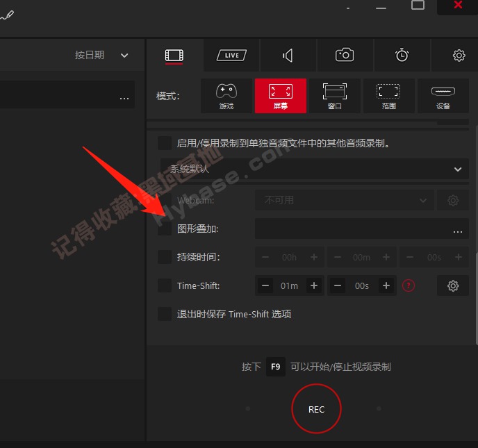
Task: Decrease duration seconds 00s
Action: [x=410, y=257]
